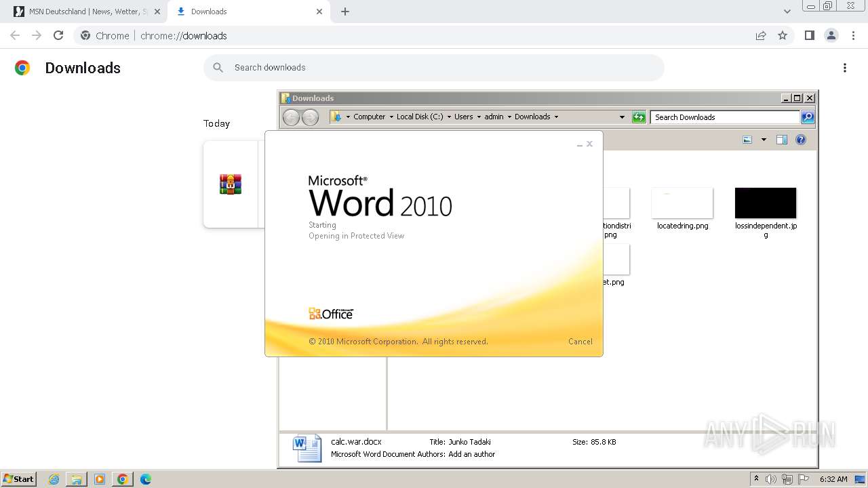Open a new Chrome tab
This screenshot has width=868, height=488.
click(x=345, y=12)
